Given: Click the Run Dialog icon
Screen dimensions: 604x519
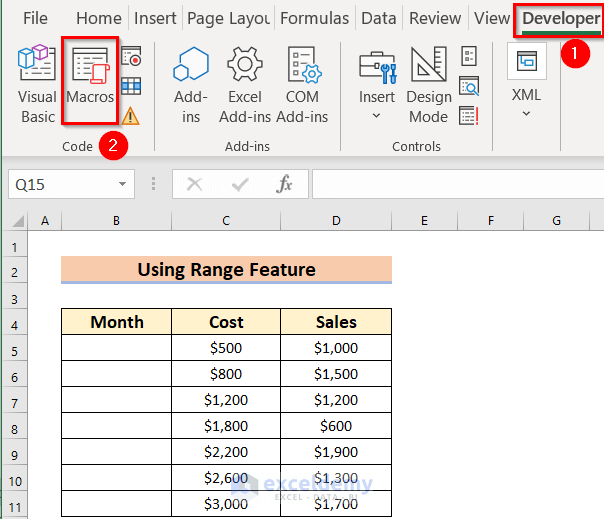Looking at the screenshot, I should coord(469,116).
